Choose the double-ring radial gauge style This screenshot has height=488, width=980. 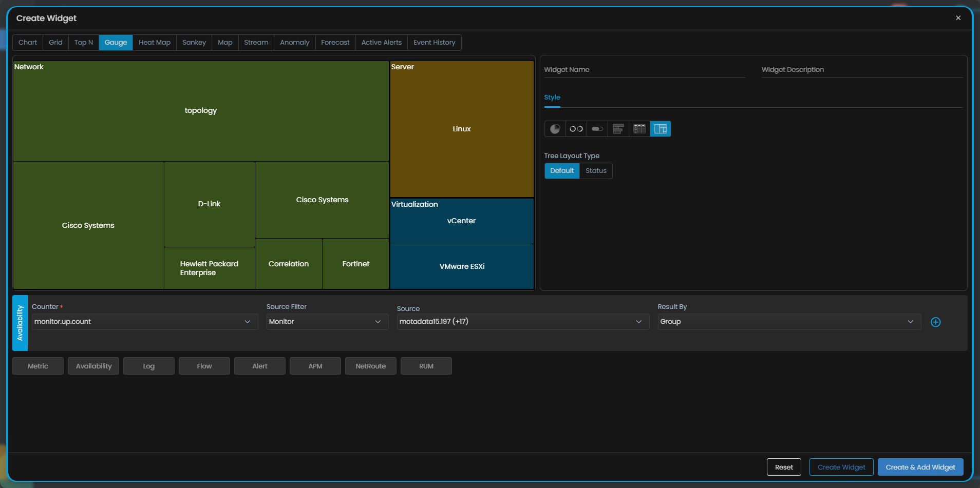[576, 129]
